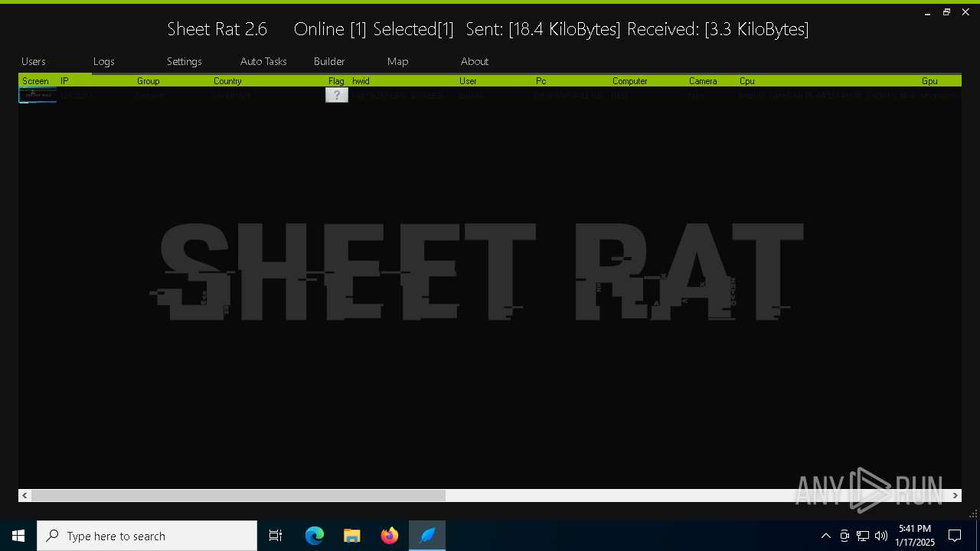Open Task View on the taskbar

click(276, 536)
